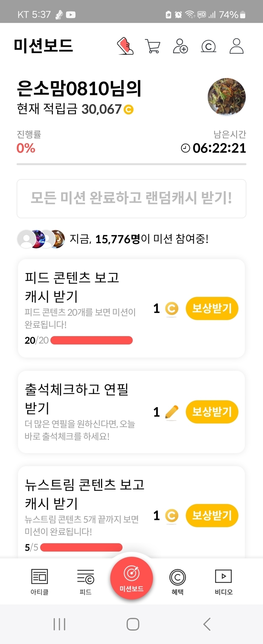
Task: Claim reward for 피드 콘텐츠 mission
Action: [212, 309]
